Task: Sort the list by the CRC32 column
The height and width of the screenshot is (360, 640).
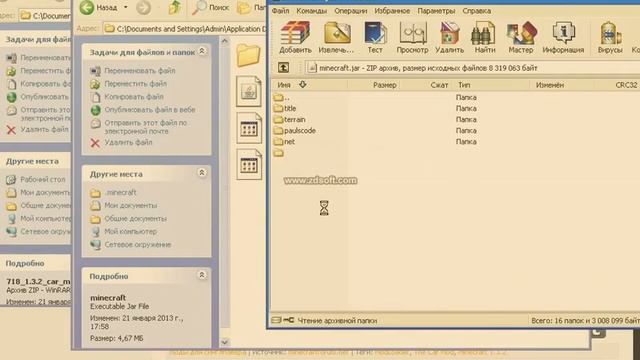Action: pyautogui.click(x=618, y=85)
